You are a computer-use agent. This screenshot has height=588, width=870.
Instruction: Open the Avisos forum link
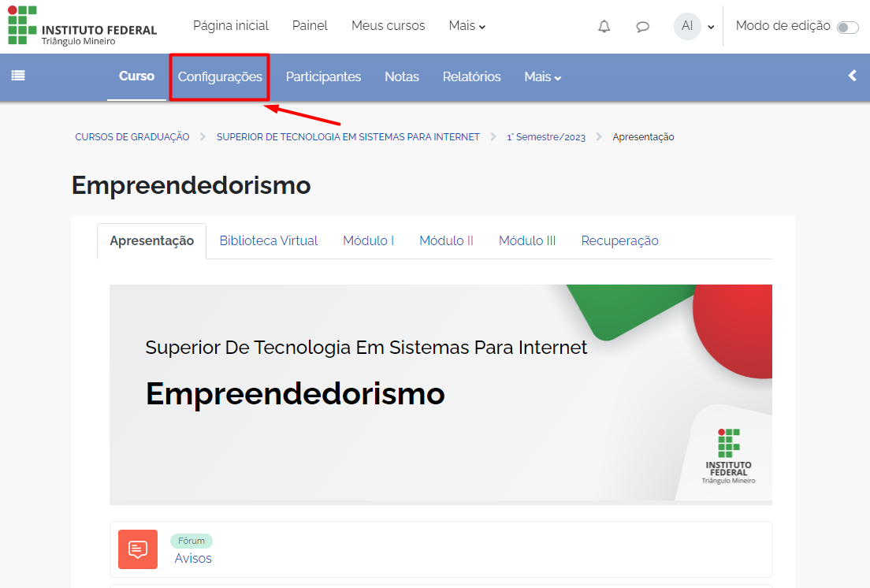(193, 558)
